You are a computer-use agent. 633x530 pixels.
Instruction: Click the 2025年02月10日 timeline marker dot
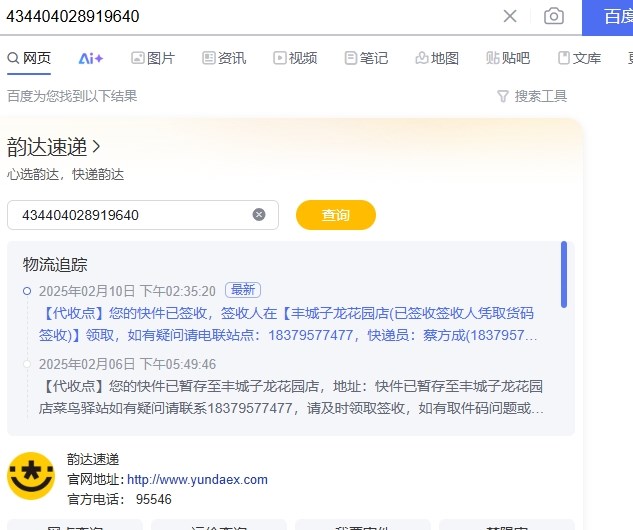(x=27, y=291)
